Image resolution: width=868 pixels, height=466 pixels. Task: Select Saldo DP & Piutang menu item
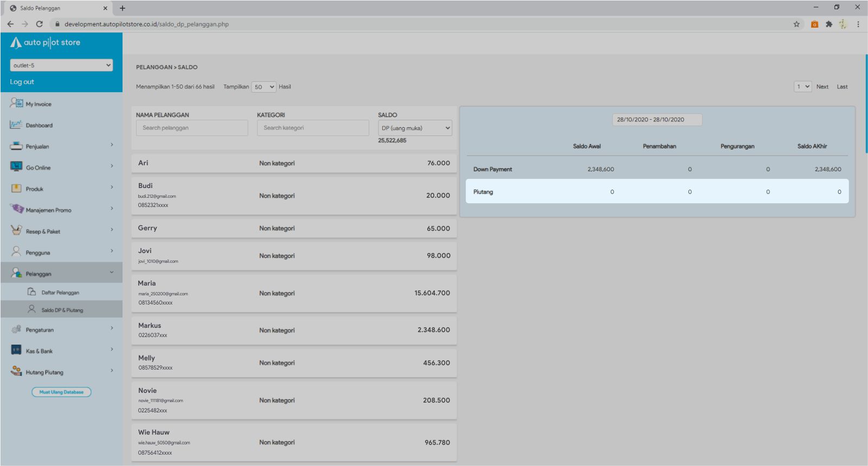[62, 310]
